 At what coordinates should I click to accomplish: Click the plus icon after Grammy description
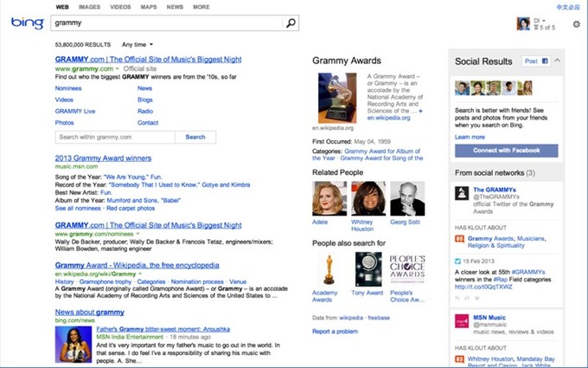(421, 111)
